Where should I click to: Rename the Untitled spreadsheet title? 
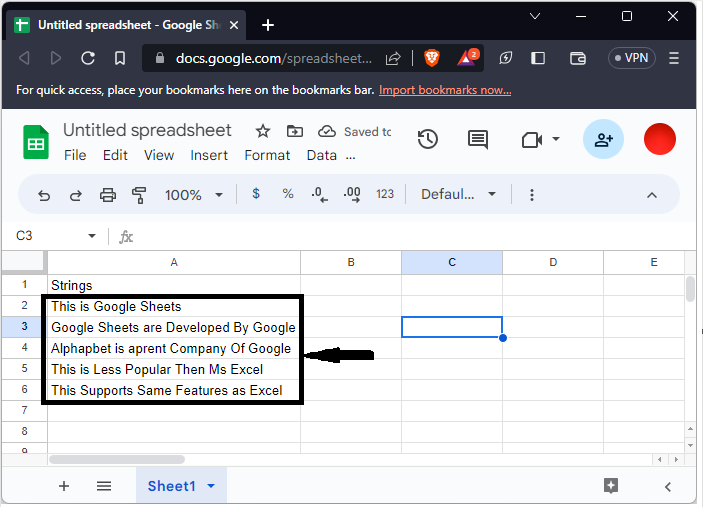pos(147,130)
